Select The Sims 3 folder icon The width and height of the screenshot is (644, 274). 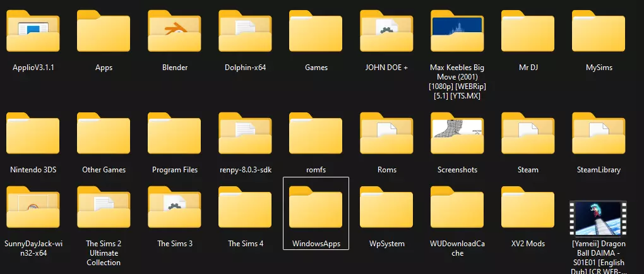tap(174, 207)
